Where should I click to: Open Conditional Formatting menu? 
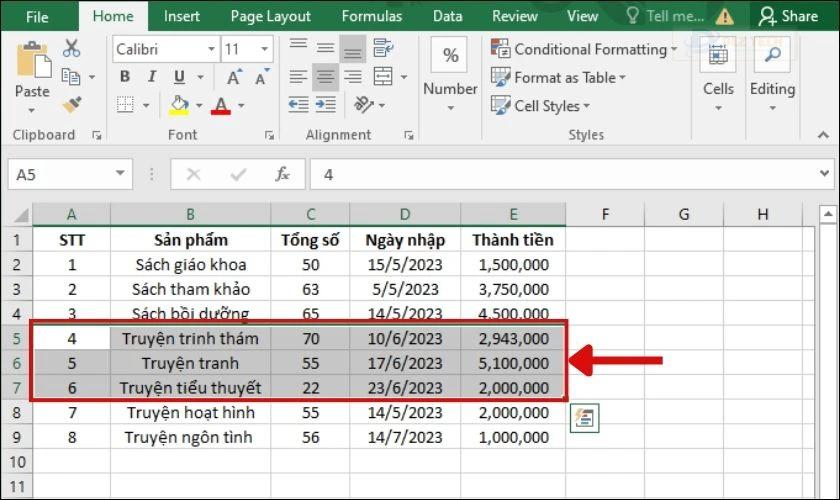click(584, 49)
